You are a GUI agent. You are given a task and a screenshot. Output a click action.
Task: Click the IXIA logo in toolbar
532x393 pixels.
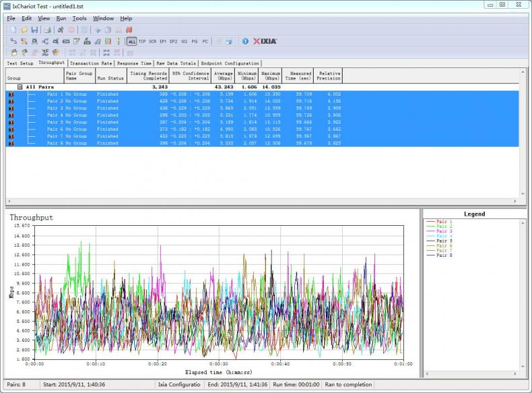tap(265, 41)
